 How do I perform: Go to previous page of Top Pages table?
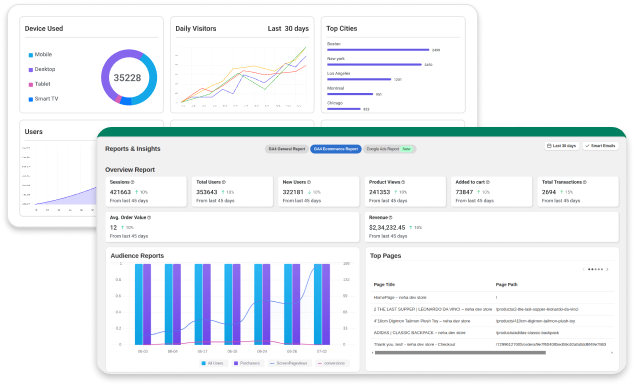583,269
